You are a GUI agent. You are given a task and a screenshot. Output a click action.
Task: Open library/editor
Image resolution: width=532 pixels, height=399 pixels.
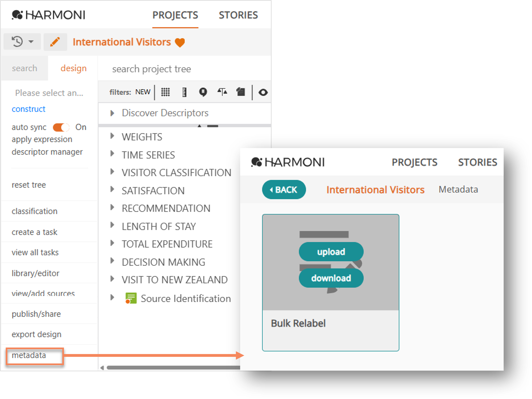(x=35, y=273)
